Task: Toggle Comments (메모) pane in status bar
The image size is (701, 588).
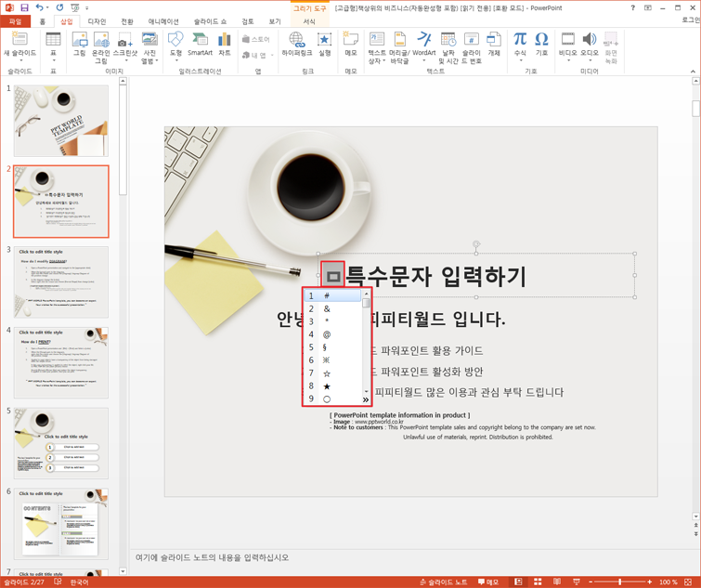Action: tap(488, 581)
